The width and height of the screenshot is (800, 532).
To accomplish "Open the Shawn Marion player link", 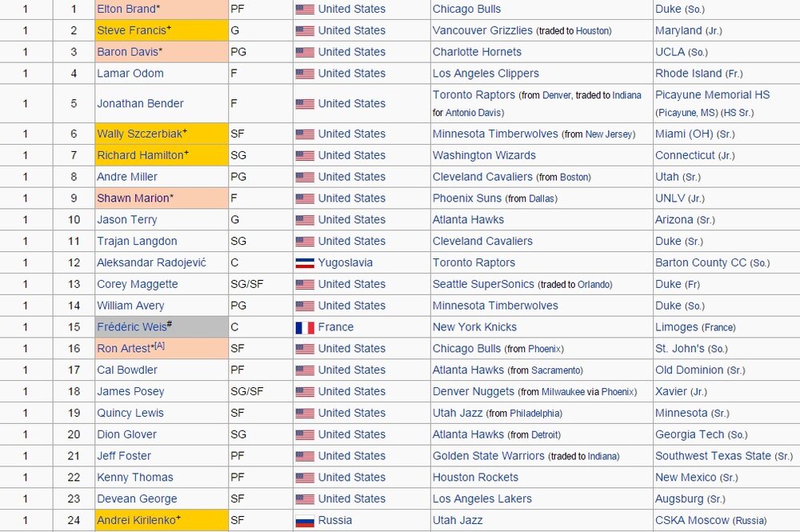I will point(133,198).
